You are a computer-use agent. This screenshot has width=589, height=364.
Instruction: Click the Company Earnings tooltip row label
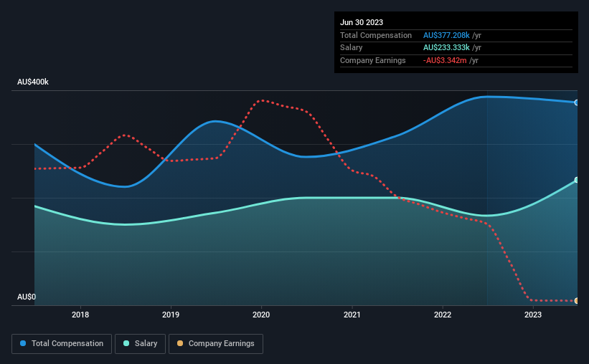pyautogui.click(x=372, y=60)
